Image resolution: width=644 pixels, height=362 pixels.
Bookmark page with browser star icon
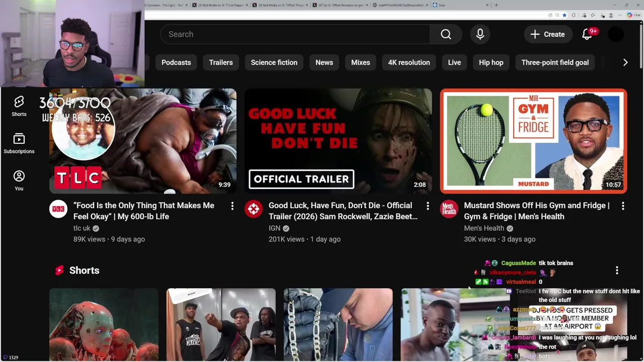(x=564, y=15)
